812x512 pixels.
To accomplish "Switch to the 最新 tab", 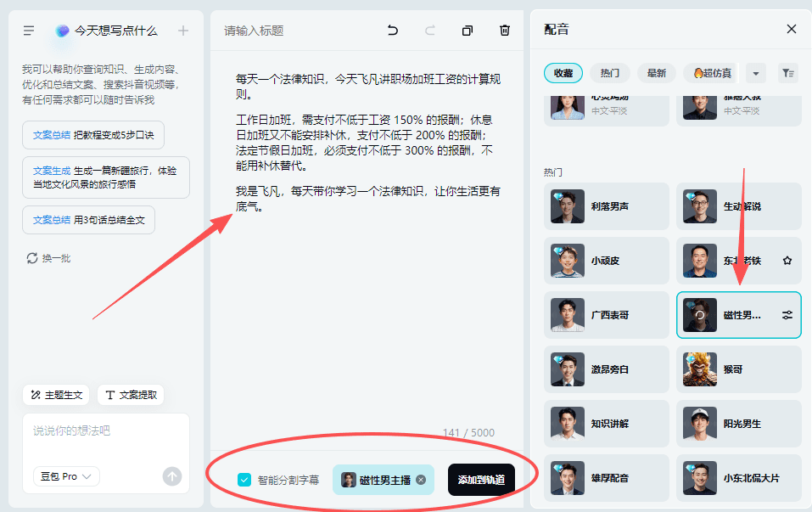I will click(656, 73).
